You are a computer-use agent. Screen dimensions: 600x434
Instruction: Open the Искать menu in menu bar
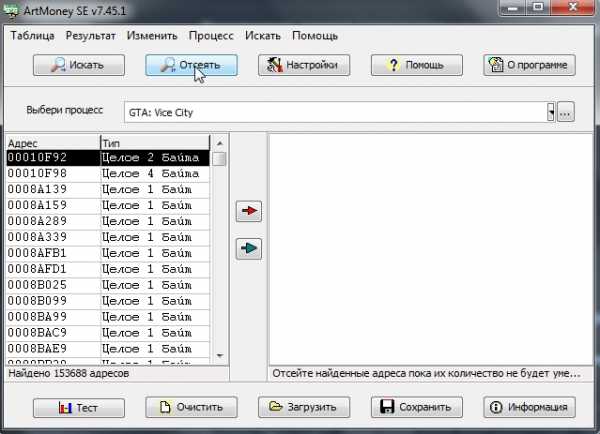click(262, 36)
